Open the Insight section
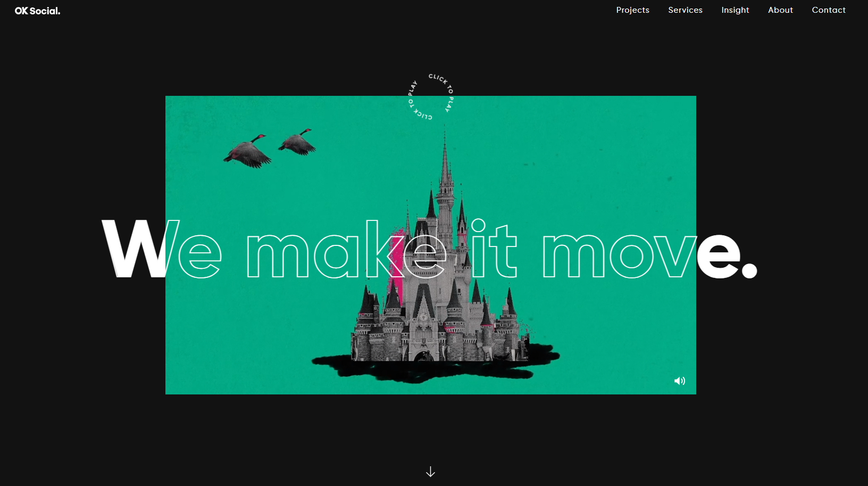Screen dimensions: 868x486 [735, 10]
